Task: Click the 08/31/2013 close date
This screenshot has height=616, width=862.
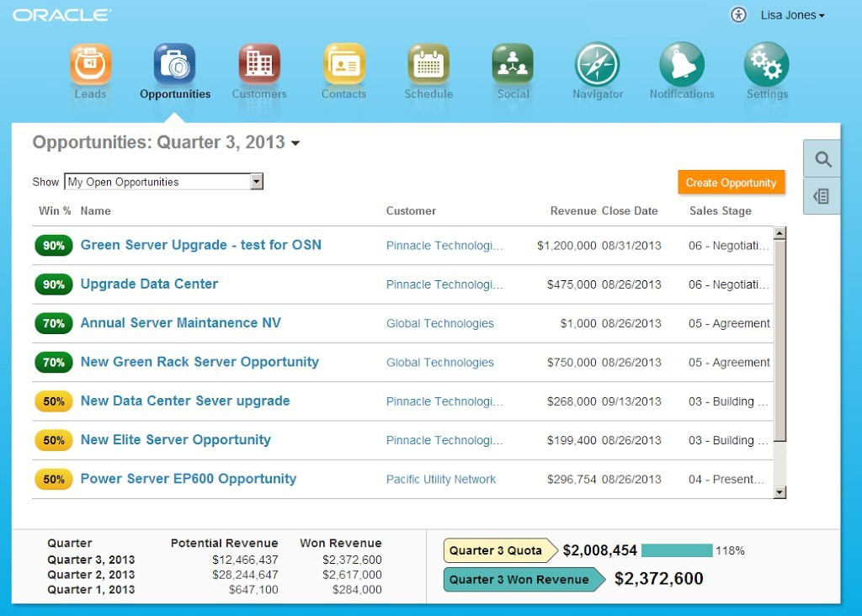Action: pyautogui.click(x=631, y=246)
